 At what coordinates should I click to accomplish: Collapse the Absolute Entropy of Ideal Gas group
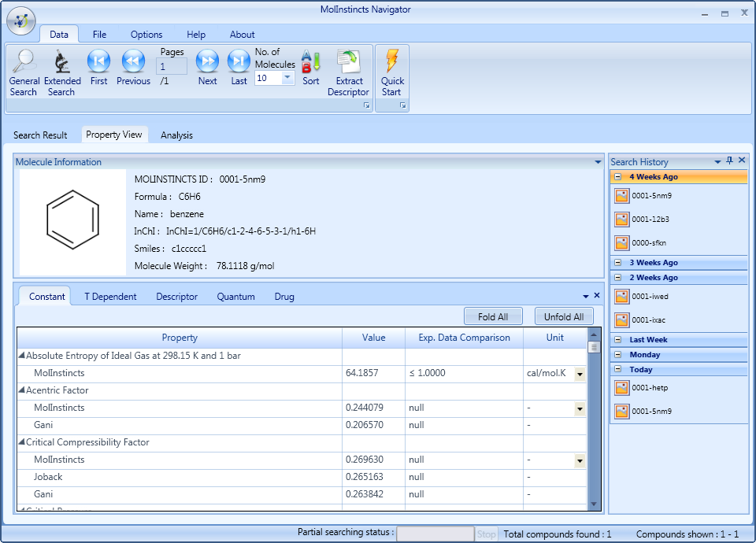(22, 355)
